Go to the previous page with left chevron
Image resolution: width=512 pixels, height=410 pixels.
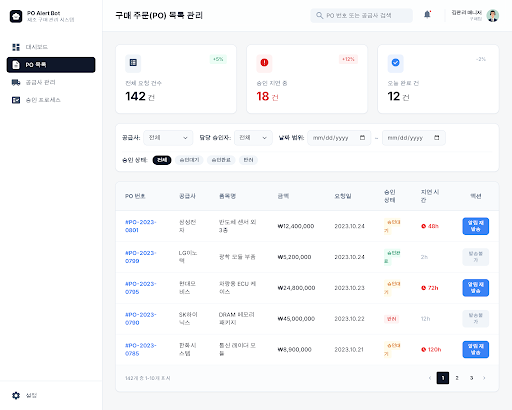click(x=430, y=378)
